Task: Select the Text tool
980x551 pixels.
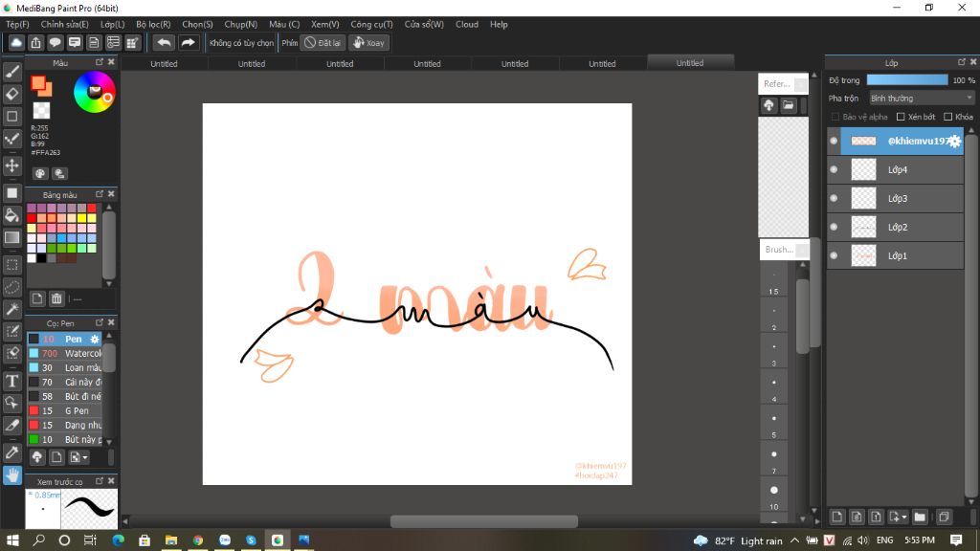Action: [11, 381]
